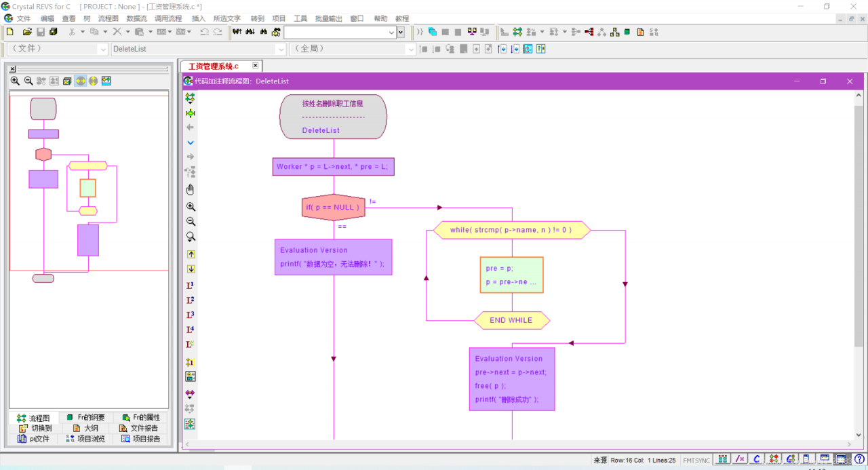Switch to the 项目浏览 tab
This screenshot has width=868, height=470.
86,439
